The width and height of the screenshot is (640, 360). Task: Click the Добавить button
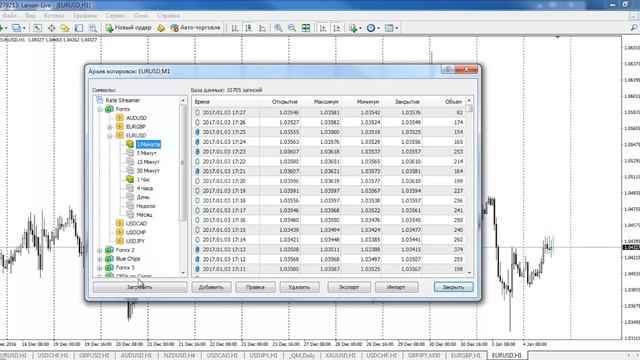pos(211,287)
